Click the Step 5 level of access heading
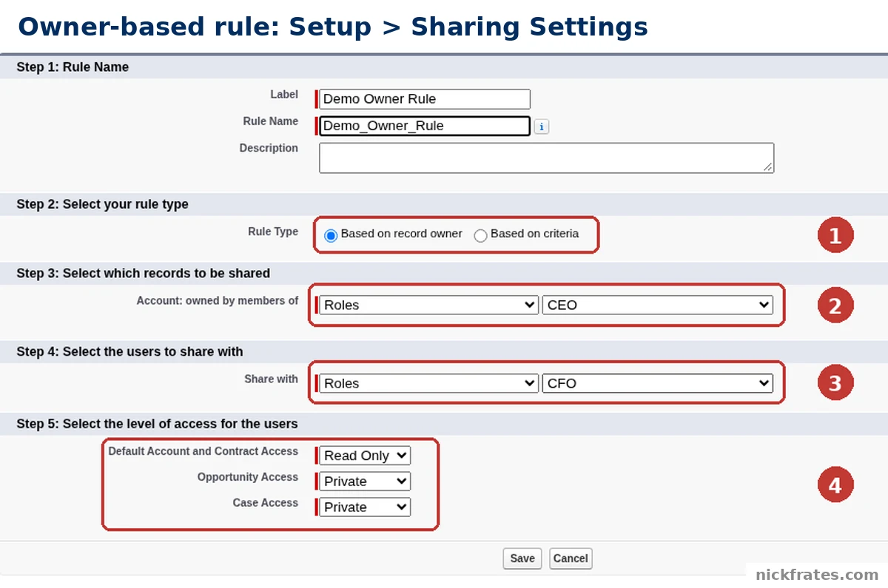888x588 pixels. click(157, 424)
